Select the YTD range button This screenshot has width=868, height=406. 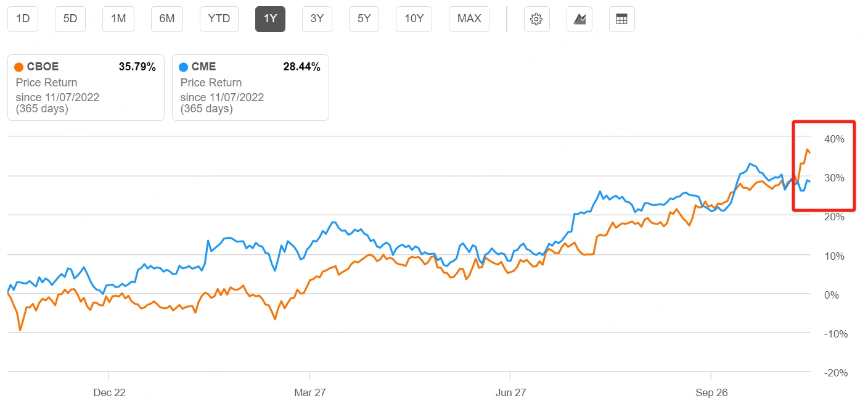219,19
